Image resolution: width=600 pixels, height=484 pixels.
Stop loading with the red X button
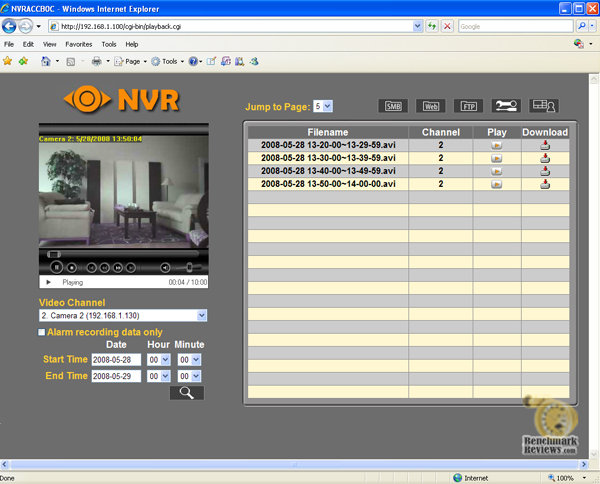click(x=447, y=26)
